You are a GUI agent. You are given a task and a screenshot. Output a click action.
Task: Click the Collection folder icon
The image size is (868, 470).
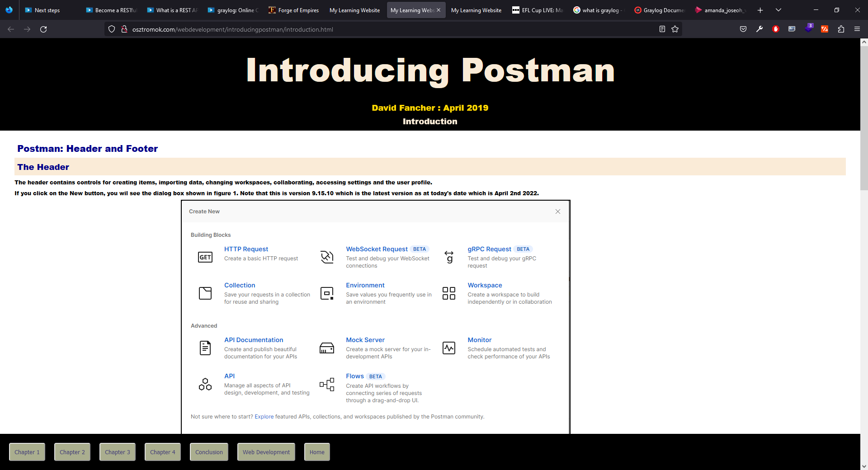coord(205,293)
